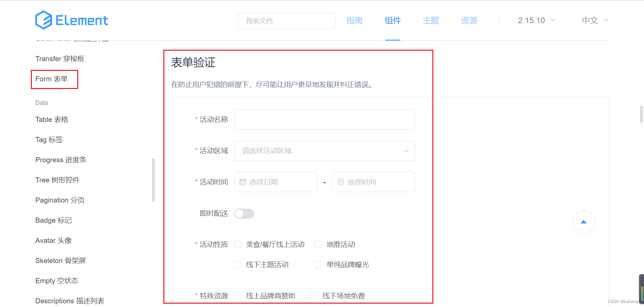Open Transfer 穿梭框 in the sidebar

pyautogui.click(x=60, y=59)
